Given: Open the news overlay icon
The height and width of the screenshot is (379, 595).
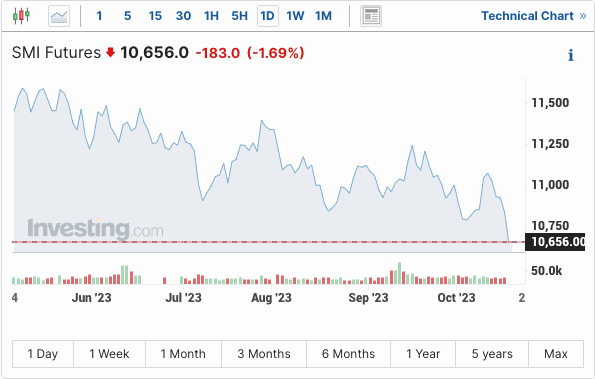Looking at the screenshot, I should tap(371, 16).
